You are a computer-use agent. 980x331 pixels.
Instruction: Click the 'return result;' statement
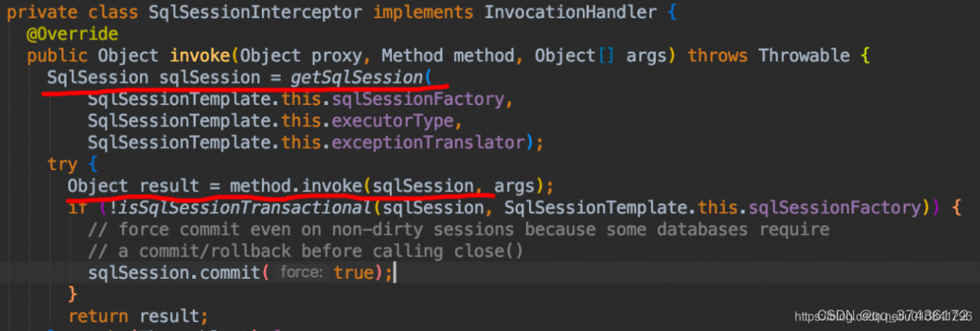[x=138, y=316]
